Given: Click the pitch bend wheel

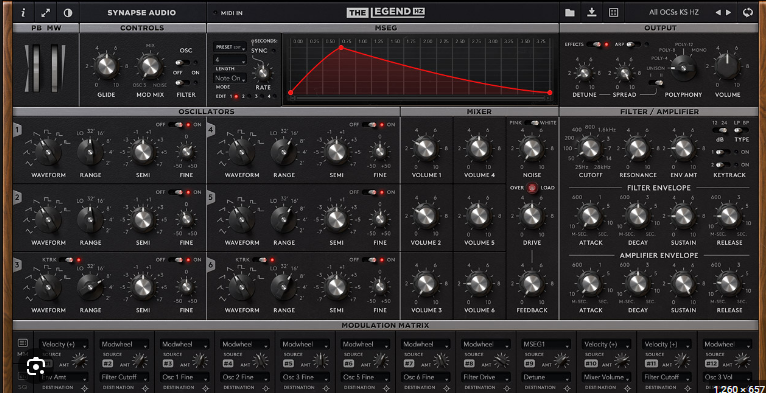Looking at the screenshot, I should [37, 68].
